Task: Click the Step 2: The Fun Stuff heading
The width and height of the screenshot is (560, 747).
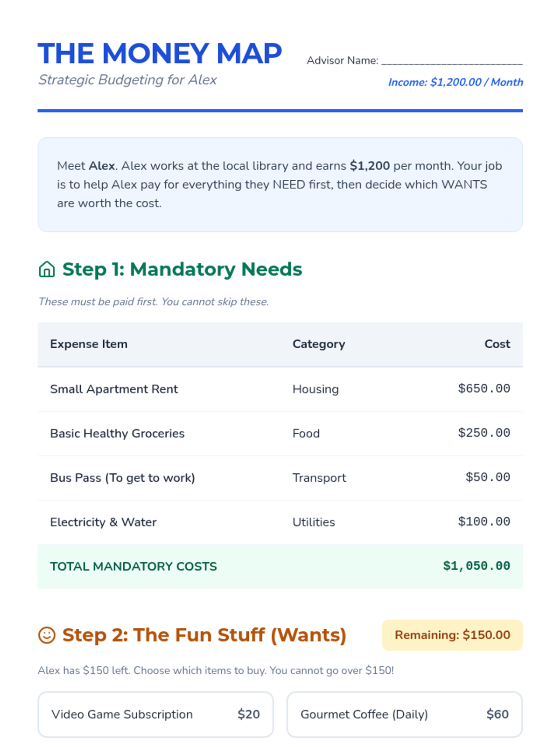Action: pos(204,635)
